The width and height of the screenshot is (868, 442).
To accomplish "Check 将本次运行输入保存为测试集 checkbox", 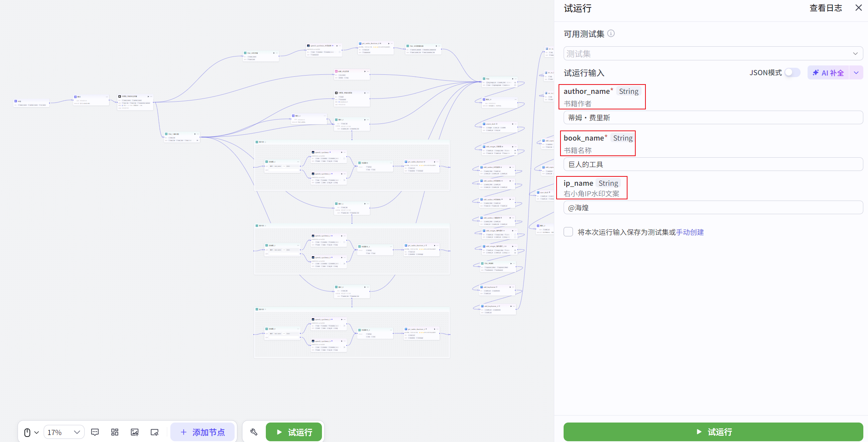I will [x=568, y=232].
